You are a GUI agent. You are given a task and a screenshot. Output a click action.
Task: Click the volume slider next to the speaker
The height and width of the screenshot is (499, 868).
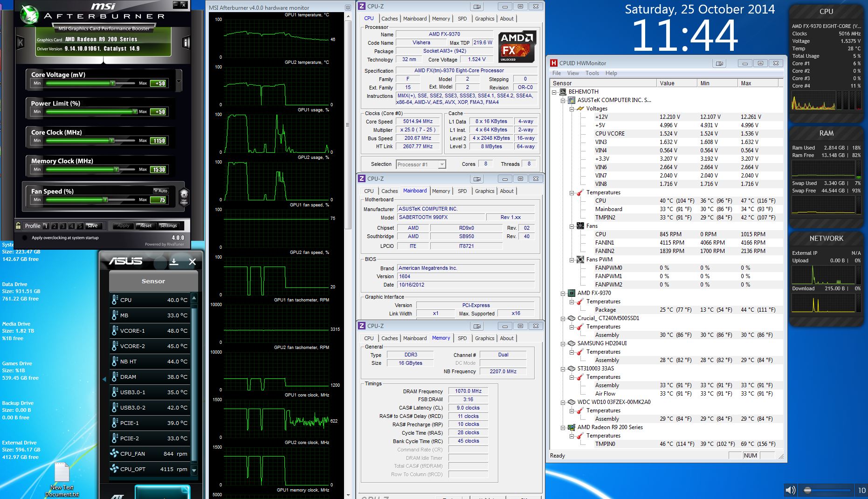(827, 490)
